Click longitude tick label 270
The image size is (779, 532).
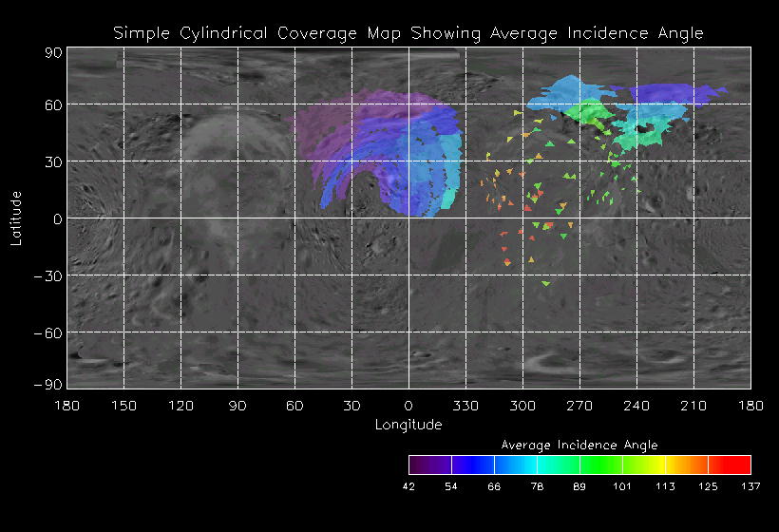point(579,406)
